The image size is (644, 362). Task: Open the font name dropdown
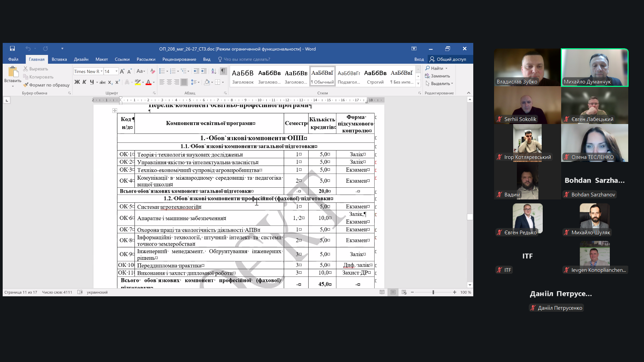(102, 71)
